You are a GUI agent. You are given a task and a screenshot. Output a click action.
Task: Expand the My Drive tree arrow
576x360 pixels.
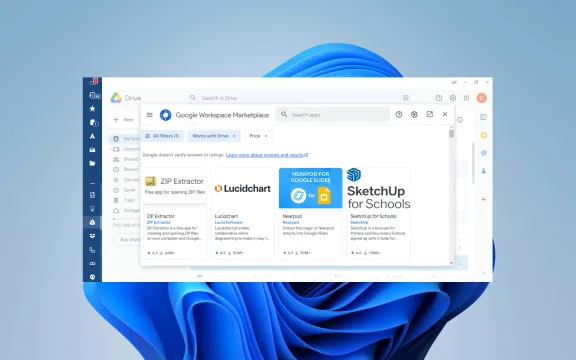pyautogui.click(x=111, y=139)
